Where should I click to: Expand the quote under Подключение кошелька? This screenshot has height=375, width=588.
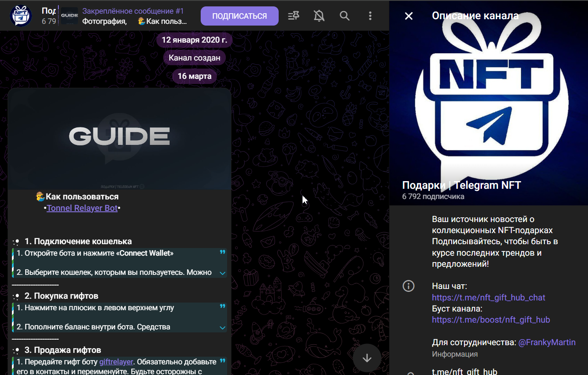222,273
